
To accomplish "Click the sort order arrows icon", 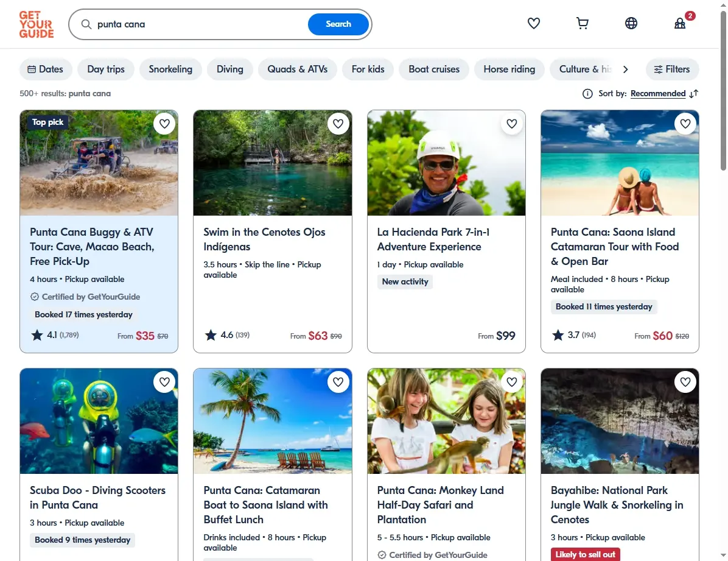I will (694, 94).
